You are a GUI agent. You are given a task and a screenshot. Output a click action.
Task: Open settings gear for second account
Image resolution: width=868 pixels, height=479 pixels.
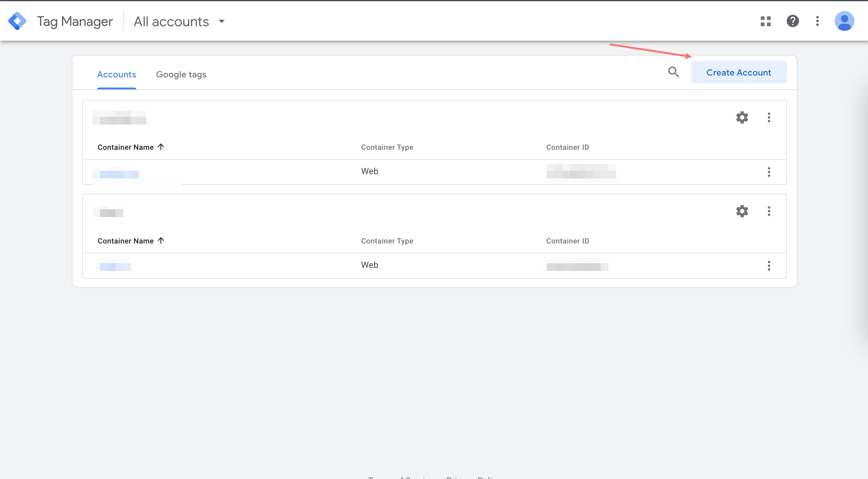[x=742, y=211]
